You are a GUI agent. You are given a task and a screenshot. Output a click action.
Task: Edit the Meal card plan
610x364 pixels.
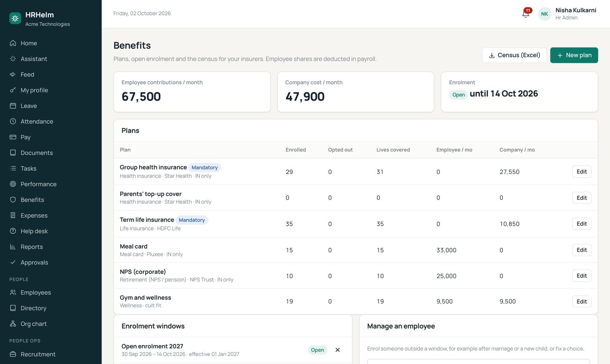click(582, 250)
